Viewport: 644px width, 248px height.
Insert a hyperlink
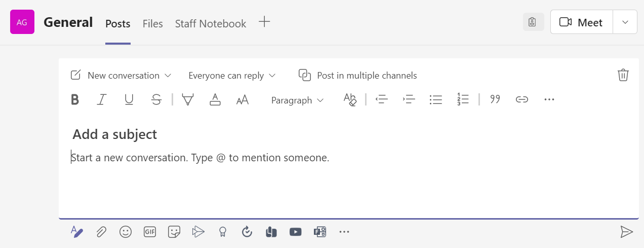[x=522, y=100]
